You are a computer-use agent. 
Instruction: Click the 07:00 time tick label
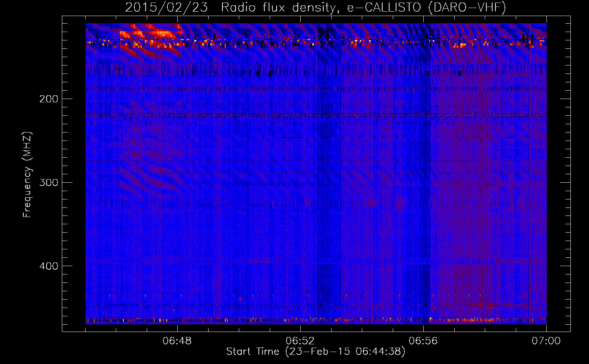[x=546, y=341]
